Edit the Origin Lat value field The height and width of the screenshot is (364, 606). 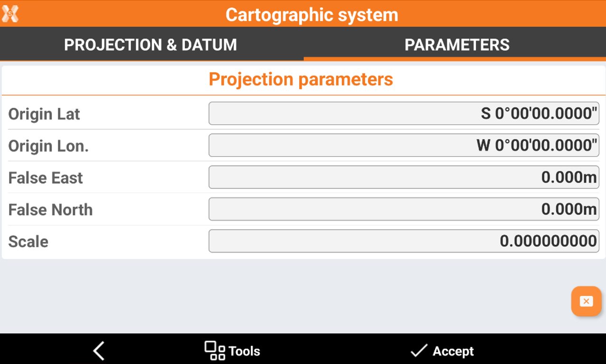[404, 114]
